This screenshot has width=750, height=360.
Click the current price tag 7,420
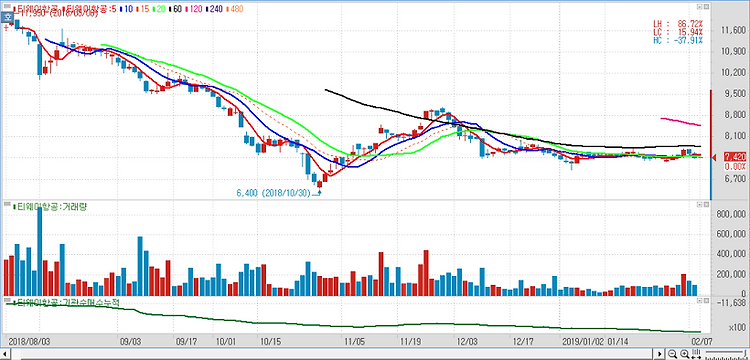(735, 157)
